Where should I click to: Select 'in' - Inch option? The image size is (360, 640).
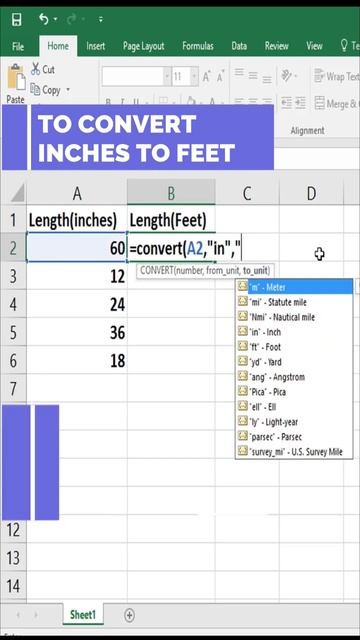tap(294, 332)
